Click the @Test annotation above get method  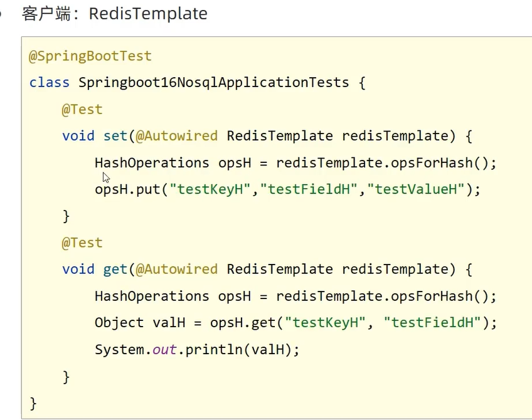[82, 243]
